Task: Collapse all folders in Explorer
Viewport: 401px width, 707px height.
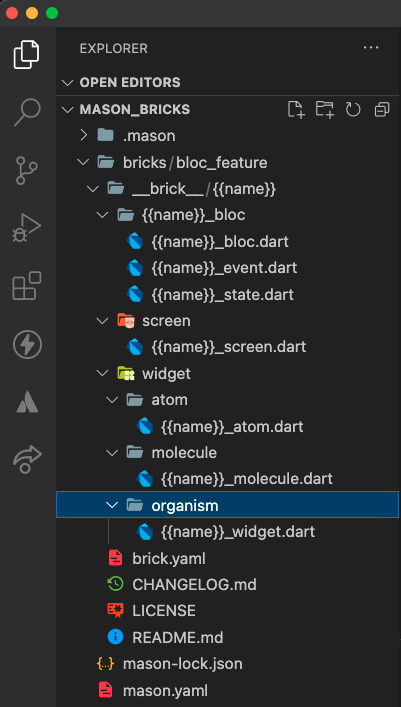Action: pos(382,110)
